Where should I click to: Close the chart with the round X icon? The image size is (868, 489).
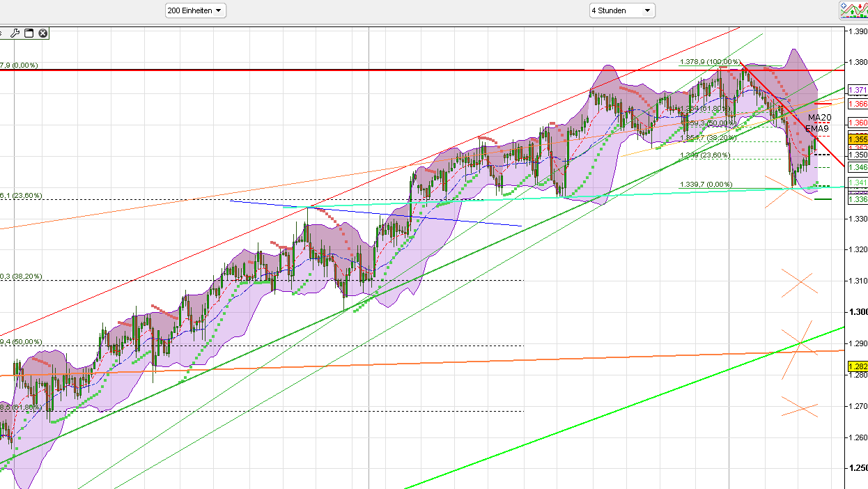42,33
